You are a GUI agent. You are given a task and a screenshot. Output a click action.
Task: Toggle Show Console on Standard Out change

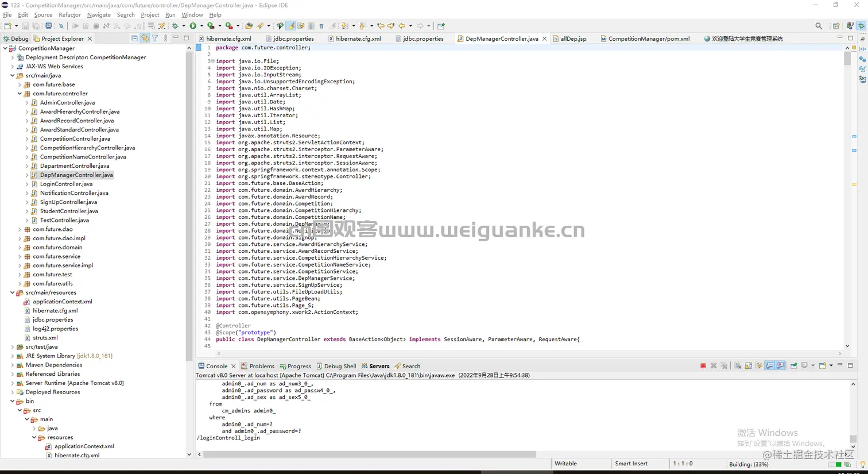click(769, 366)
